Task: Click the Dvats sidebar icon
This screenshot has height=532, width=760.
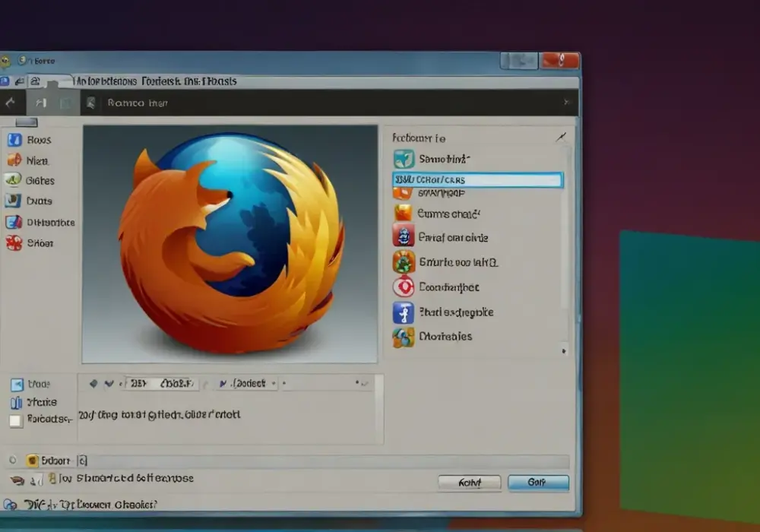Action: pyautogui.click(x=13, y=201)
